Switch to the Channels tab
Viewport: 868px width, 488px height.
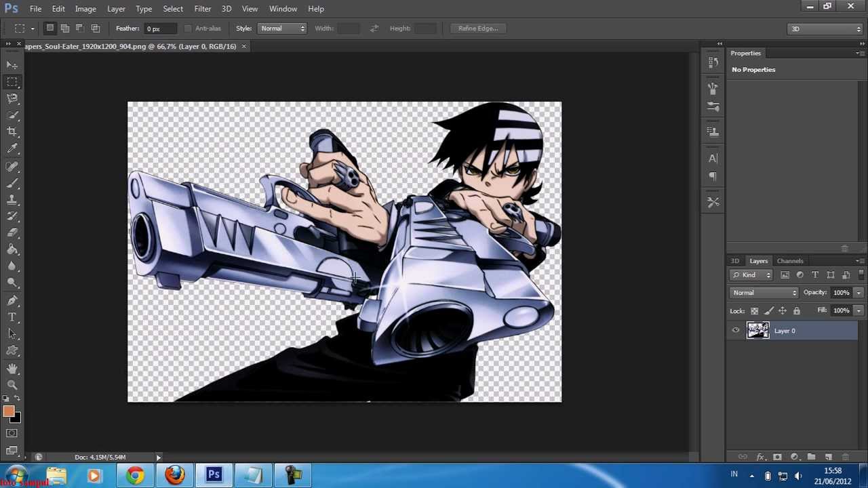(790, 261)
